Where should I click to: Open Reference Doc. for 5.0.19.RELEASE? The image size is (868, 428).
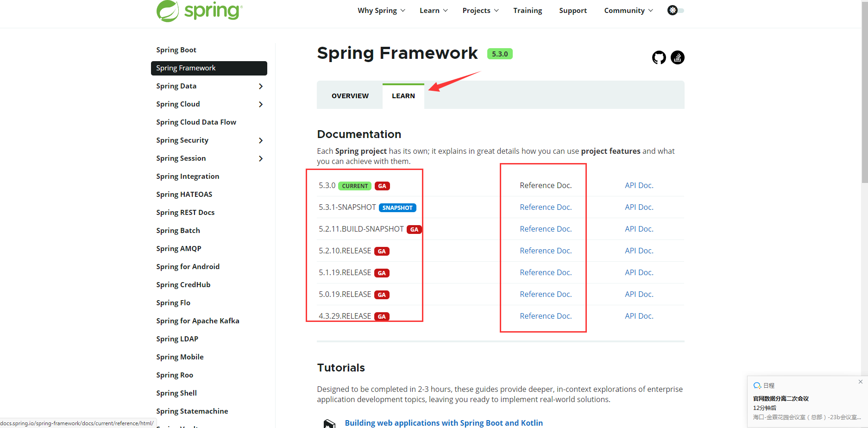[x=546, y=294]
